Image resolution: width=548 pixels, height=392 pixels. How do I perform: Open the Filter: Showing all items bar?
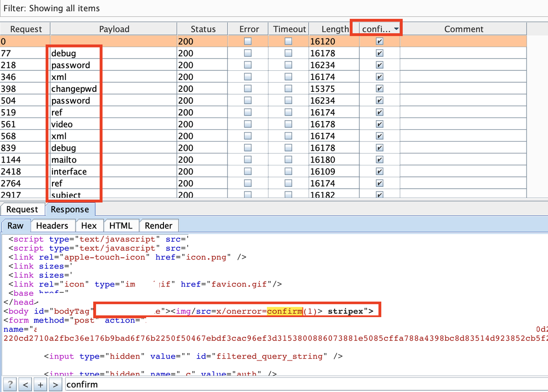(x=274, y=8)
